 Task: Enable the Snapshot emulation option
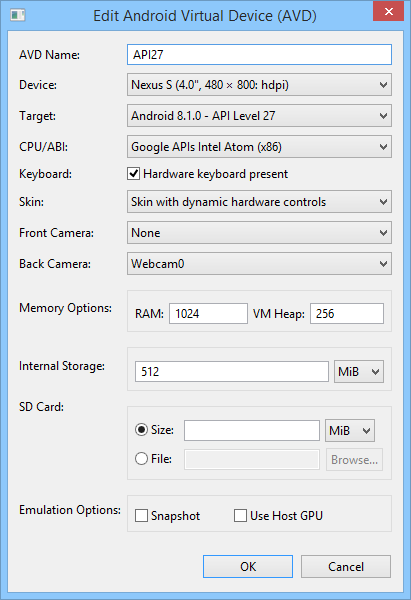[x=141, y=515]
